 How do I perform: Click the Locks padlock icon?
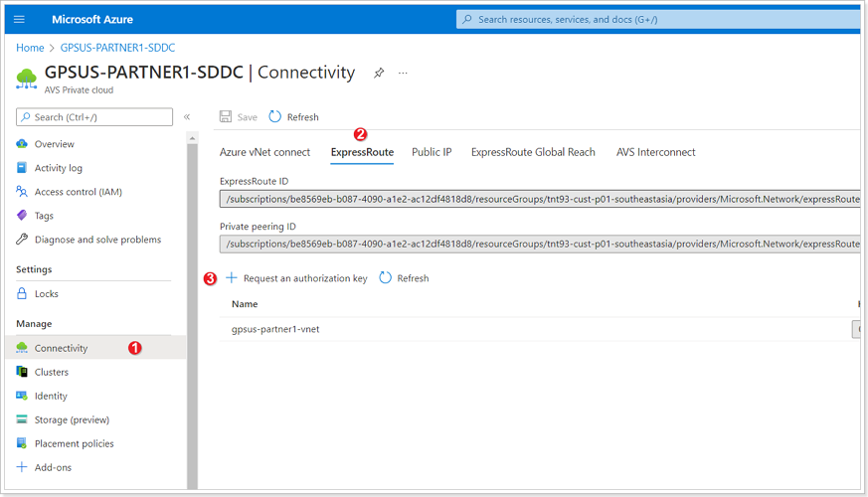(x=22, y=293)
